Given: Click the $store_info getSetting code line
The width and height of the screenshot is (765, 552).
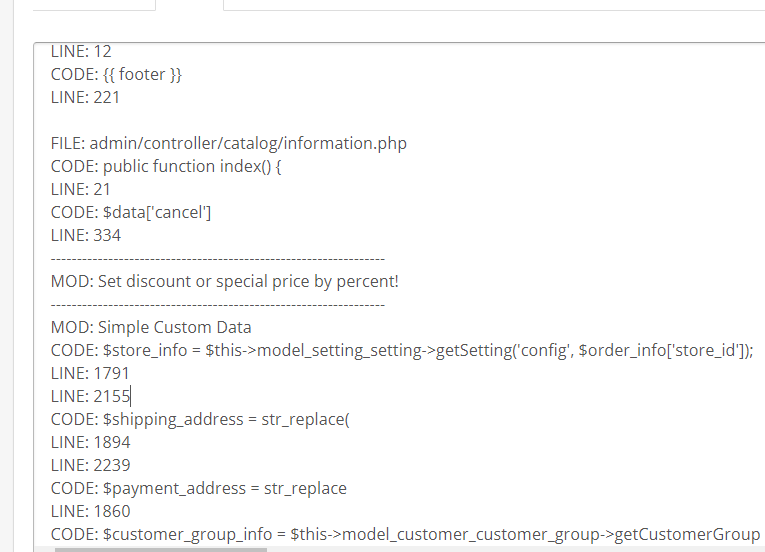Looking at the screenshot, I should 401,350.
